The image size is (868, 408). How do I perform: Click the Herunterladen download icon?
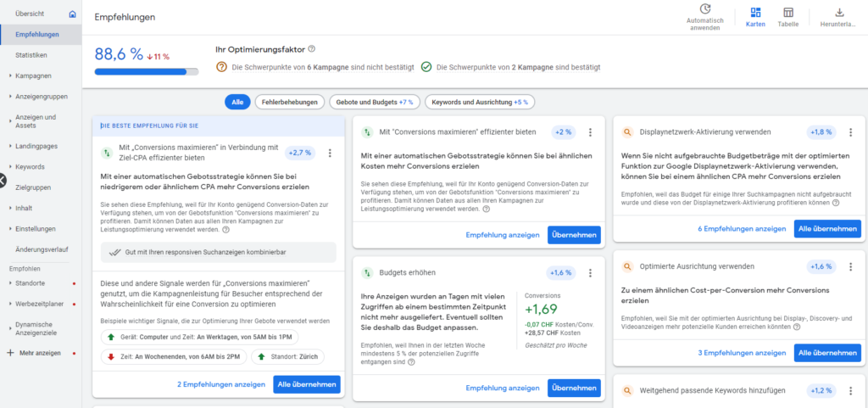tap(839, 13)
